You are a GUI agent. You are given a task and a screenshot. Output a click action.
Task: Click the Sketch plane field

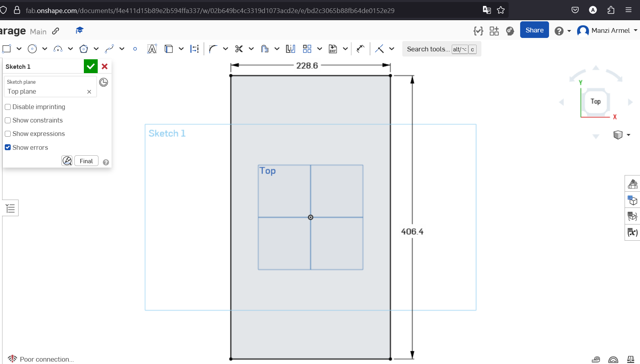[50, 87]
